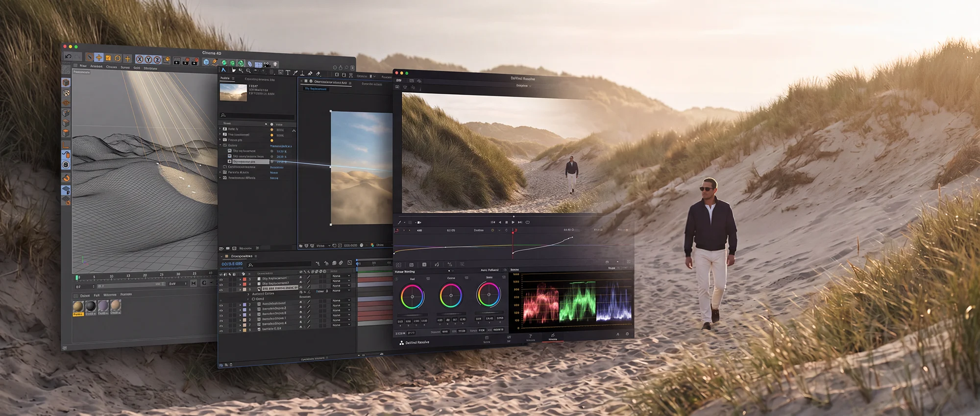Screen dimensions: 980x416
Task: Collapse the Dolory folder in After Effects project panel
Action: tap(220, 145)
